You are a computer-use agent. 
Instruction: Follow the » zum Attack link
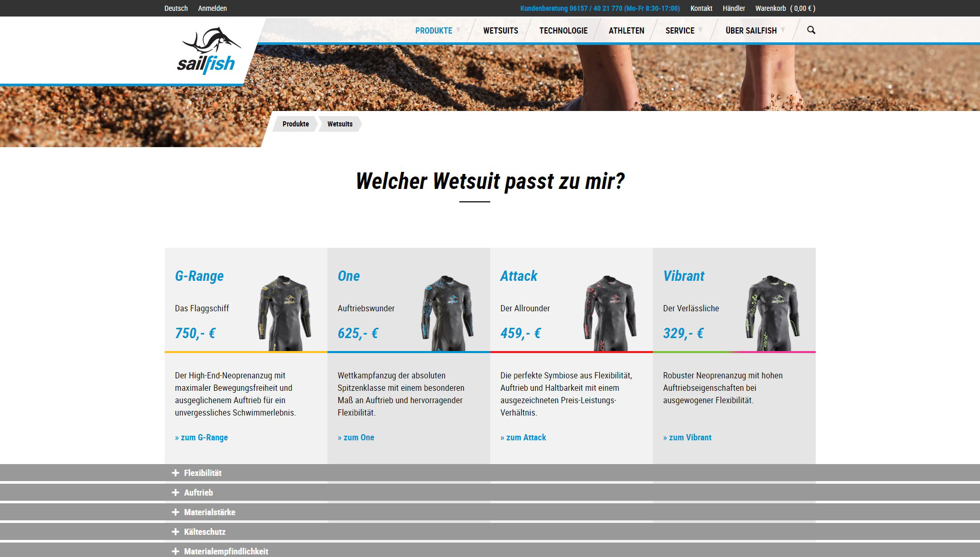(x=523, y=437)
